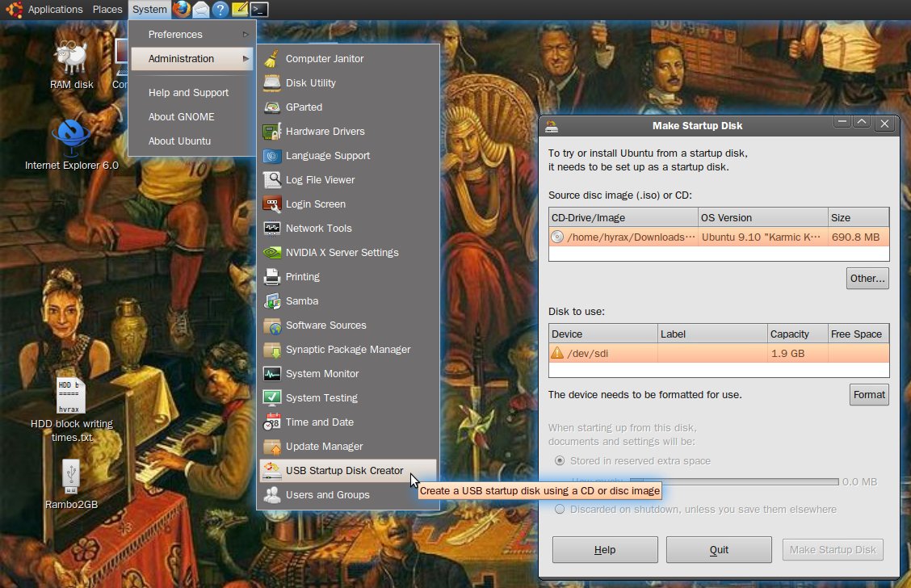Click the System menu
Viewport: 911px width, 588px height.
tap(149, 10)
